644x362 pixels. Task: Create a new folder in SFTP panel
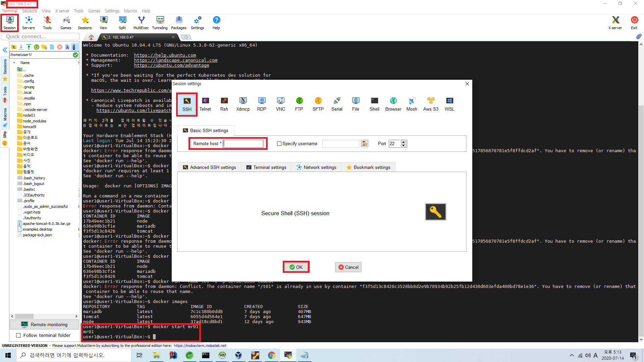point(44,47)
